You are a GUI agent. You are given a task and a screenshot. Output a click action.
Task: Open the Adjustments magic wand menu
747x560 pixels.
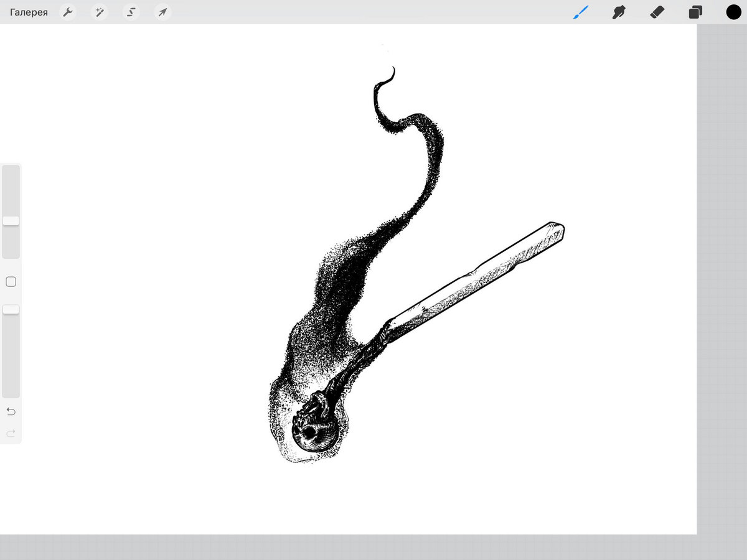[x=99, y=12]
